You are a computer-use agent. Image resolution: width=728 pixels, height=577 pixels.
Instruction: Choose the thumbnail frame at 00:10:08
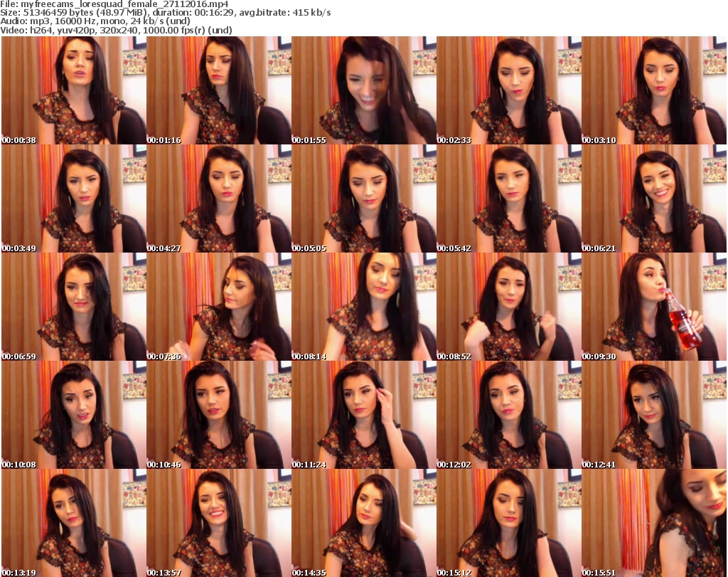(74, 415)
